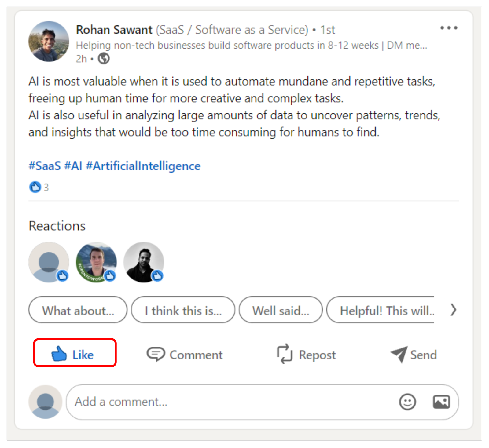The image size is (489, 448).
Task: Click the #OPENTOWORK reactor's like badge
Action: (109, 276)
